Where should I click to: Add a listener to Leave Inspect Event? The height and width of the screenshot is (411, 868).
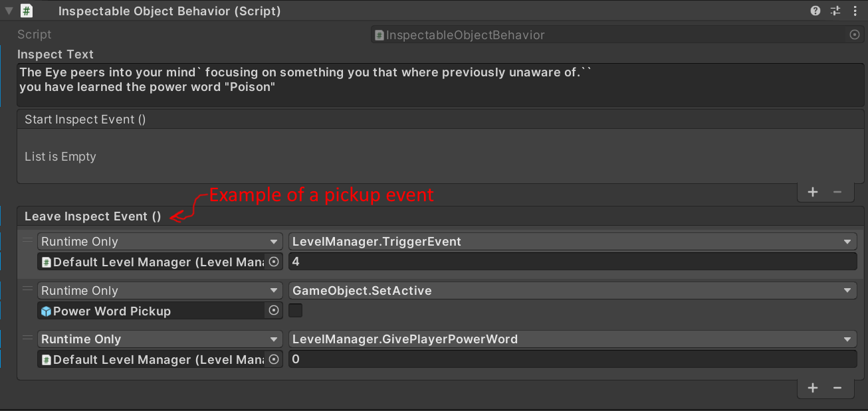(x=813, y=388)
